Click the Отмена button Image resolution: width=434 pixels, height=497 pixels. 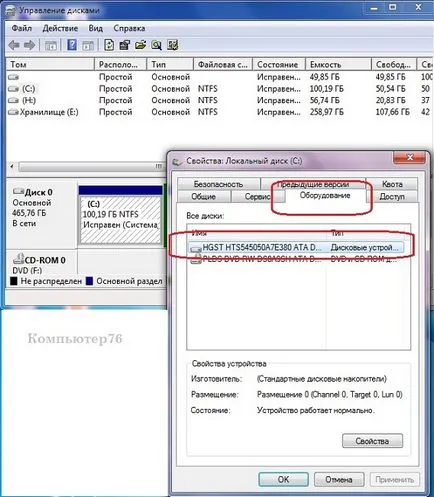click(x=339, y=479)
